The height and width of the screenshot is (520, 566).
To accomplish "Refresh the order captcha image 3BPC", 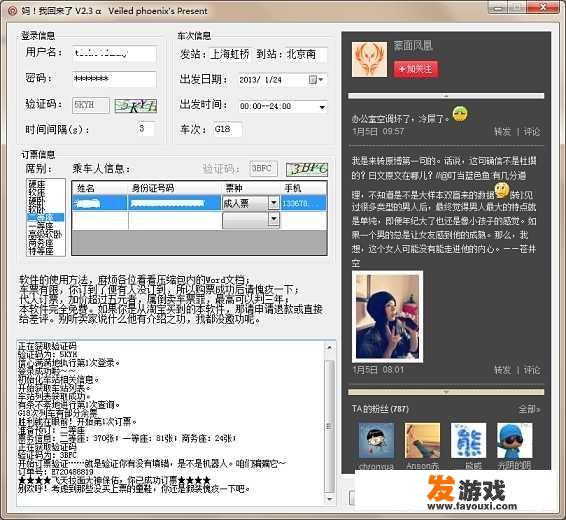I will [x=307, y=169].
